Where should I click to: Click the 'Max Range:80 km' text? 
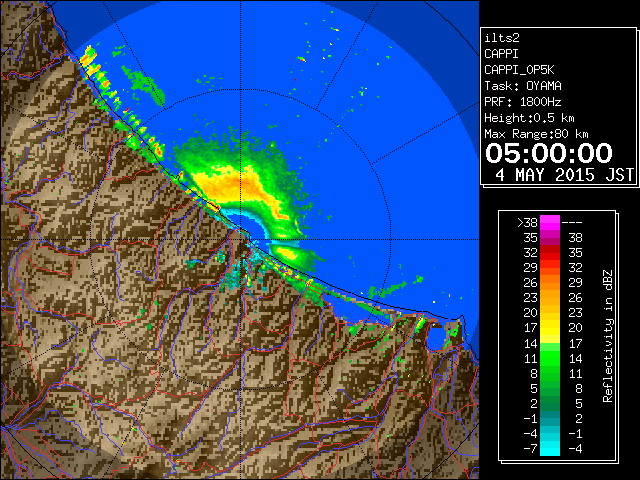(536, 134)
